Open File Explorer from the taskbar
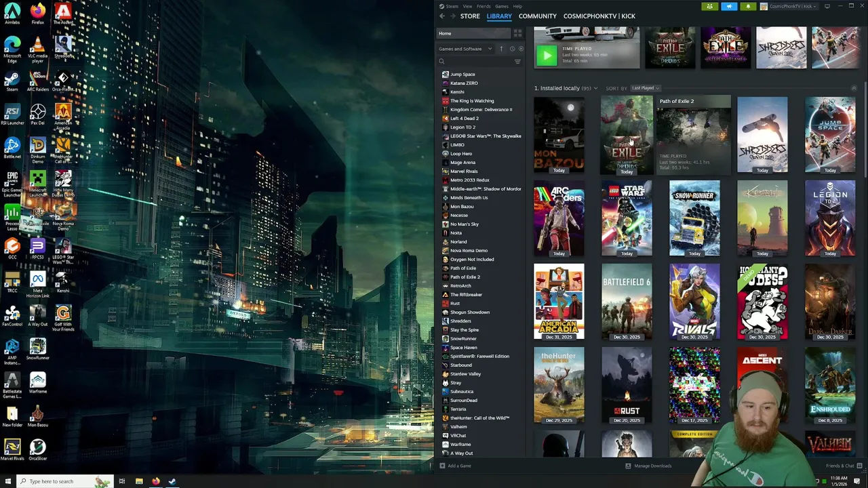The width and height of the screenshot is (868, 488). [139, 481]
